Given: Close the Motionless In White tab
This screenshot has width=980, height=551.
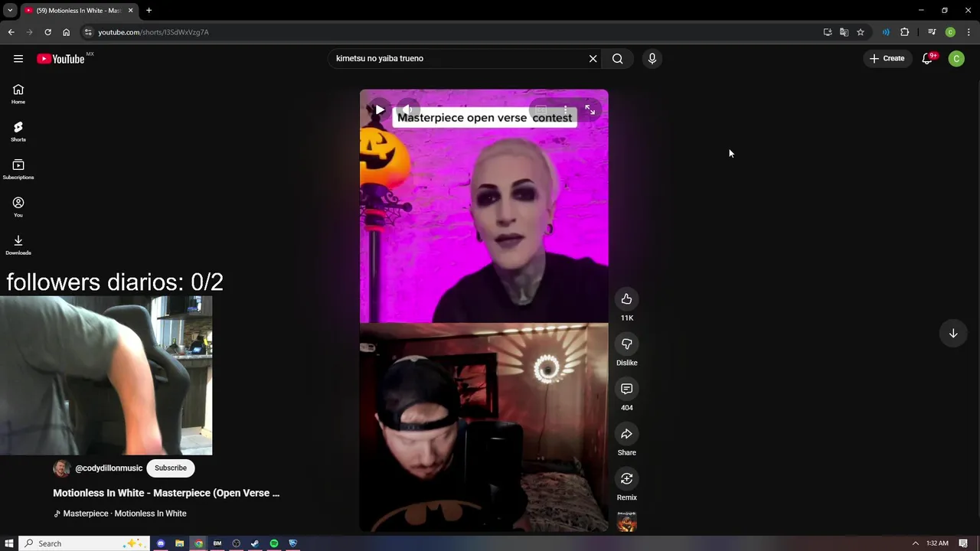Looking at the screenshot, I should tap(130, 11).
